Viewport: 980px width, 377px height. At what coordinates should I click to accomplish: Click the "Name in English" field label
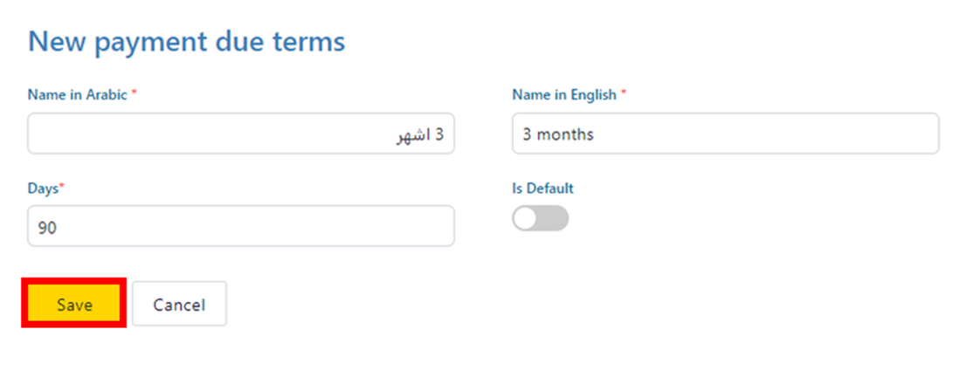coord(563,94)
